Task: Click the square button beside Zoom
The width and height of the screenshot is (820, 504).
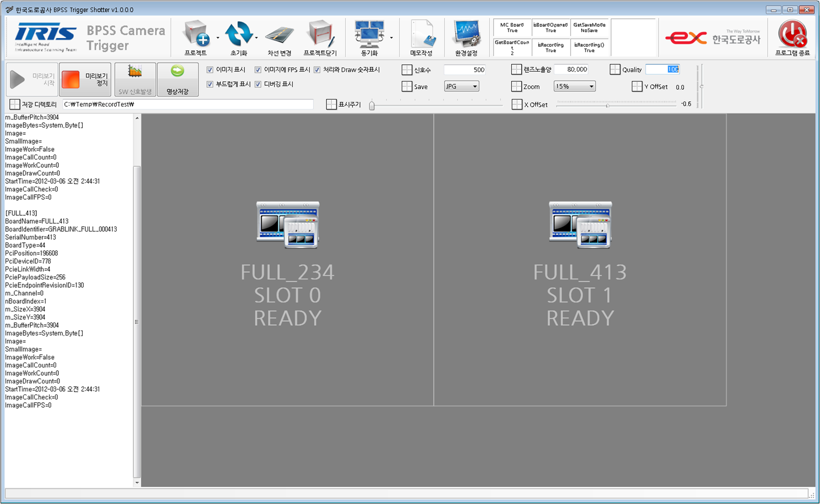Action: coord(516,86)
